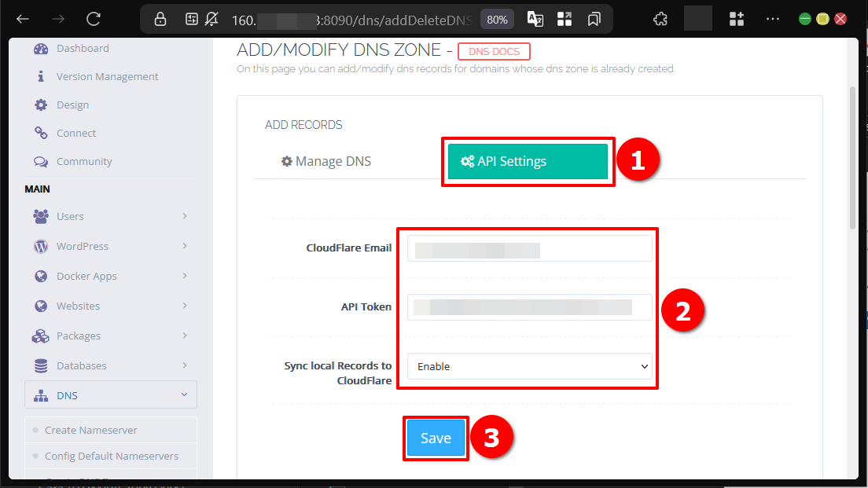
Task: Click the 80% zoom level indicator
Action: pyautogui.click(x=497, y=20)
